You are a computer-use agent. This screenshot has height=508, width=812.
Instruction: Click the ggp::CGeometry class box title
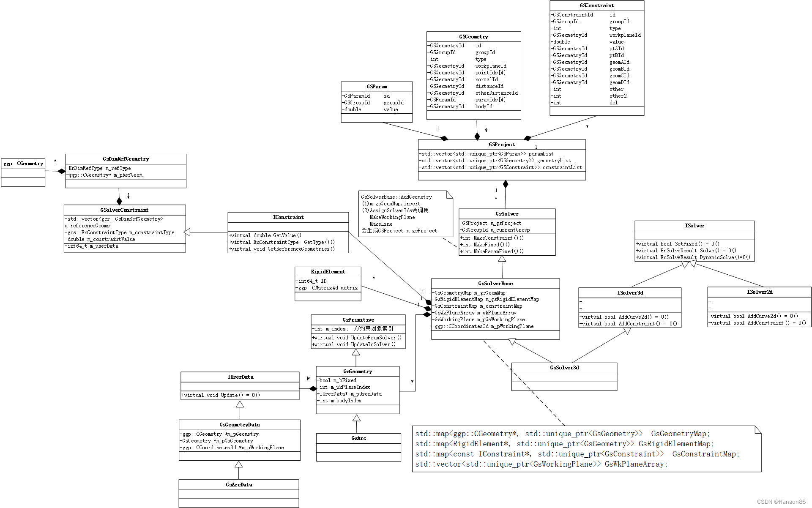(x=23, y=164)
